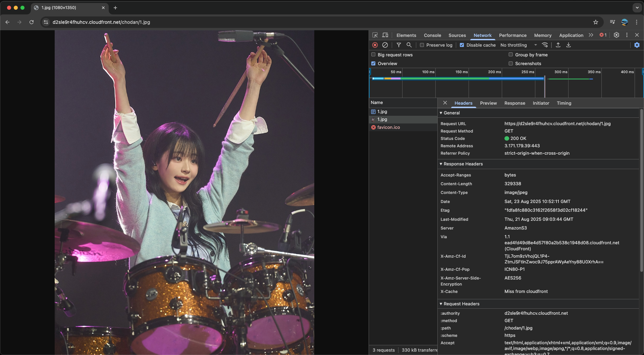
Task: Enable Big request rows checkbox
Action: tap(373, 55)
